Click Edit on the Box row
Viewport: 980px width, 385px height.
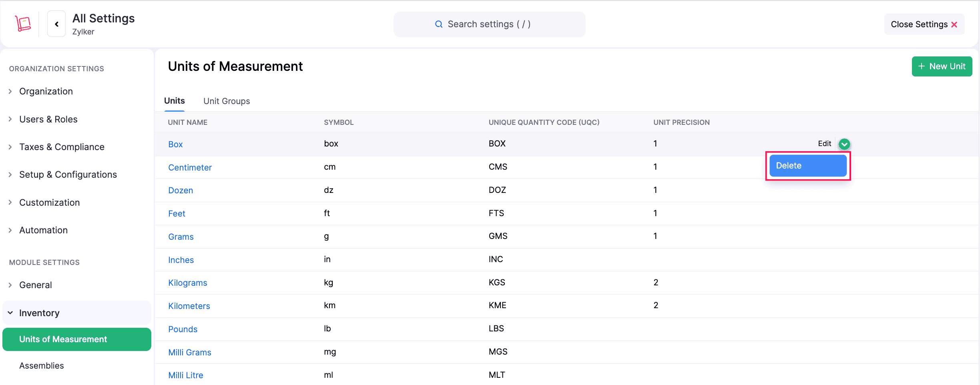[x=824, y=144]
